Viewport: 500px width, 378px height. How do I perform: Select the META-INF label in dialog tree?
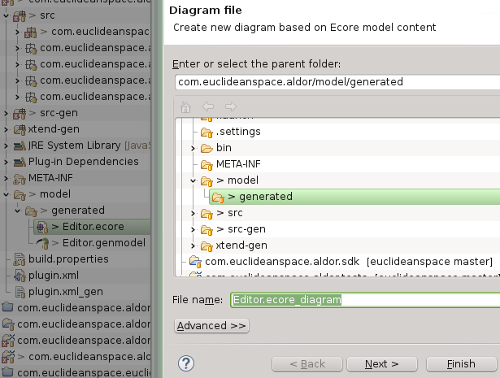[238, 164]
